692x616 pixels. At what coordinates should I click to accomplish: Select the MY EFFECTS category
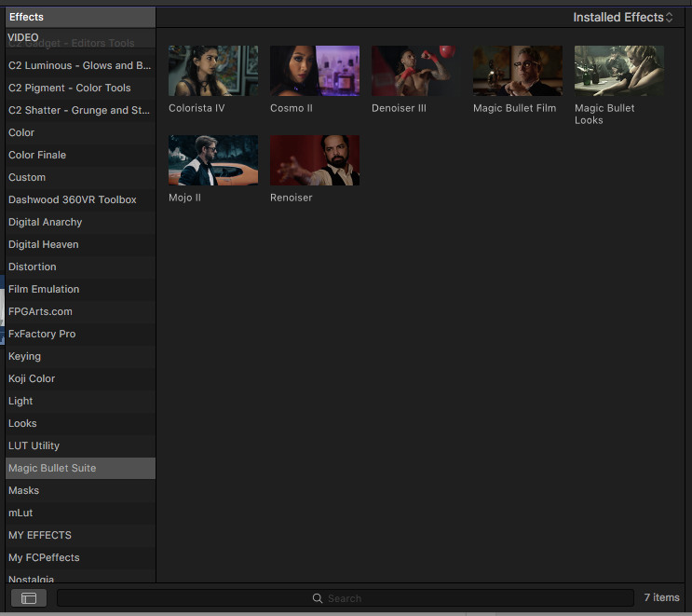(x=40, y=535)
